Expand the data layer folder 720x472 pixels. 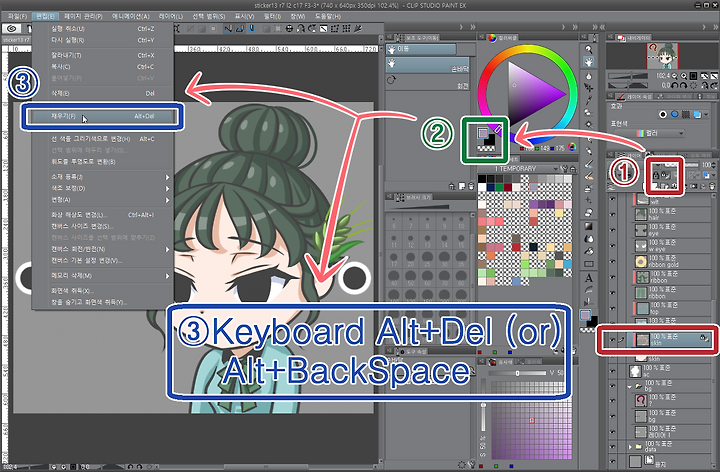pos(630,447)
